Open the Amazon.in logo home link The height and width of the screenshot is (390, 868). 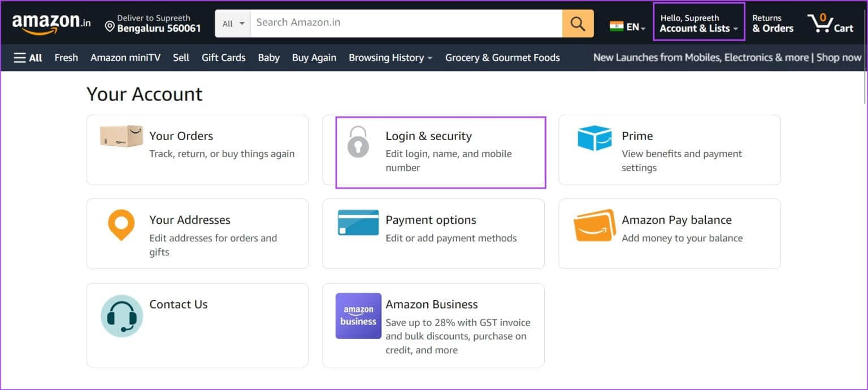51,23
